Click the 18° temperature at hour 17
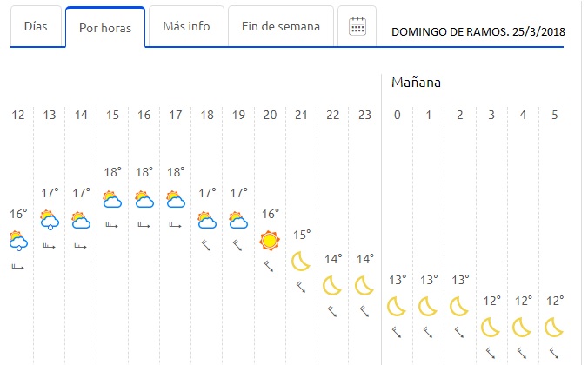Screen dimensions: 588x365 coord(176,172)
